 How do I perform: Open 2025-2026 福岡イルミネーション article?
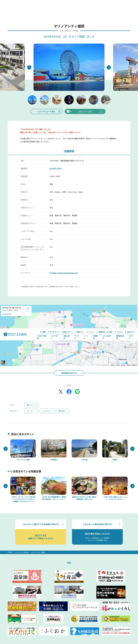tap(115, 488)
